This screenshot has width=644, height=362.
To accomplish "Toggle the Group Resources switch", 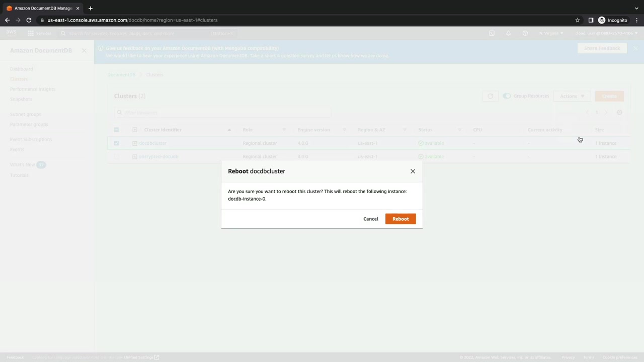I will [507, 96].
